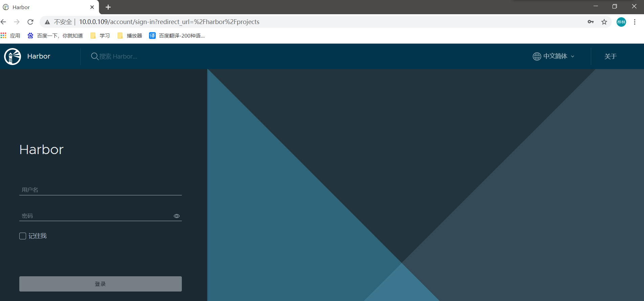Click the search magnifier icon
Image resolution: width=644 pixels, height=301 pixels.
pyautogui.click(x=94, y=56)
